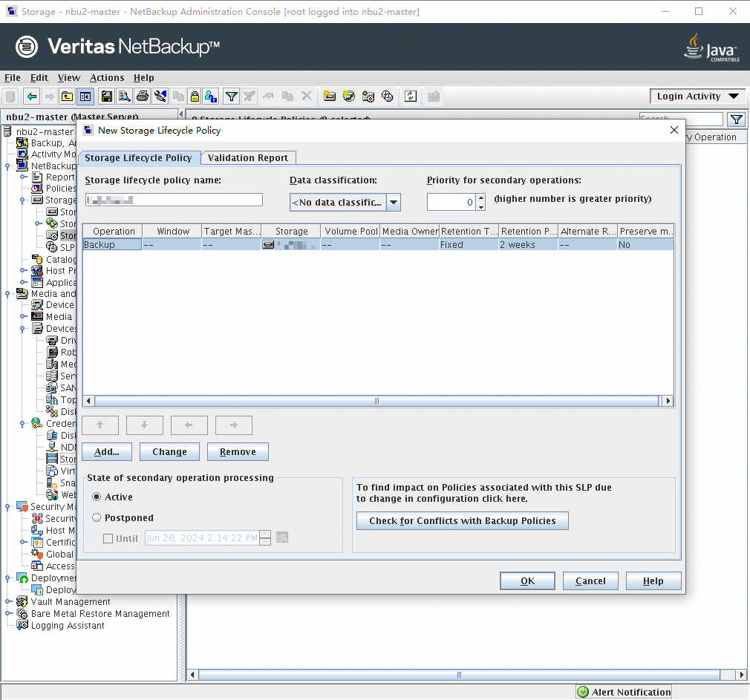Click the Add... button

coord(107,452)
